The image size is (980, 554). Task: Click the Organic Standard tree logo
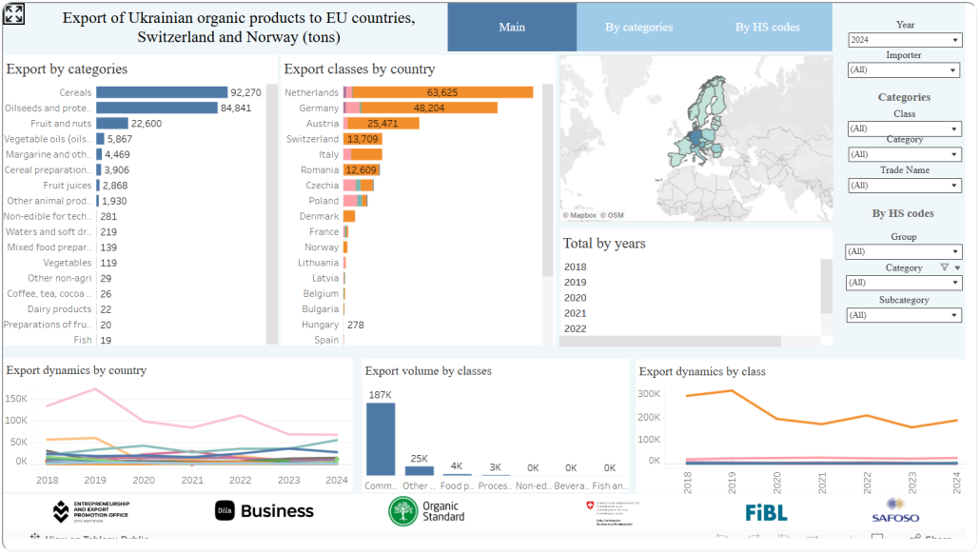(427, 511)
